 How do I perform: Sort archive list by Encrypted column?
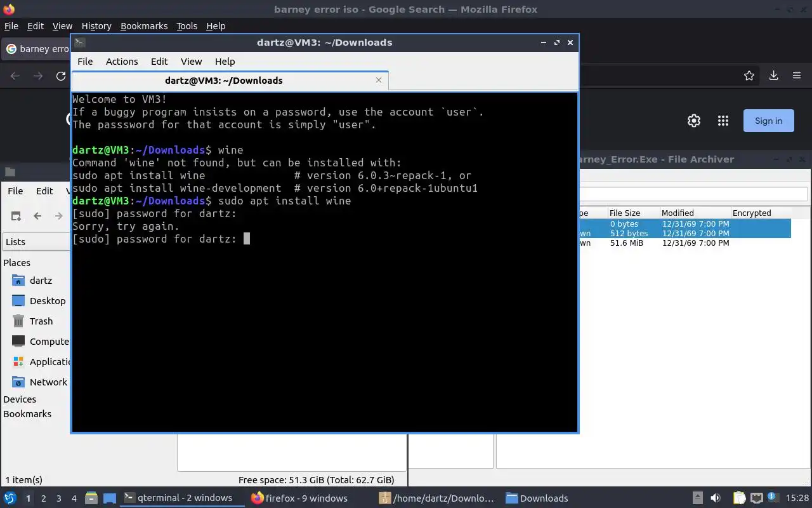point(761,213)
